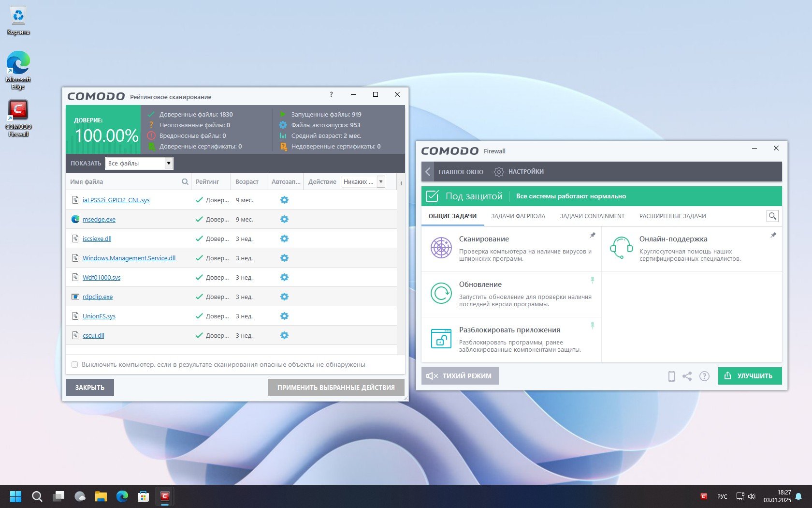Click the Scan radar icon

(441, 248)
